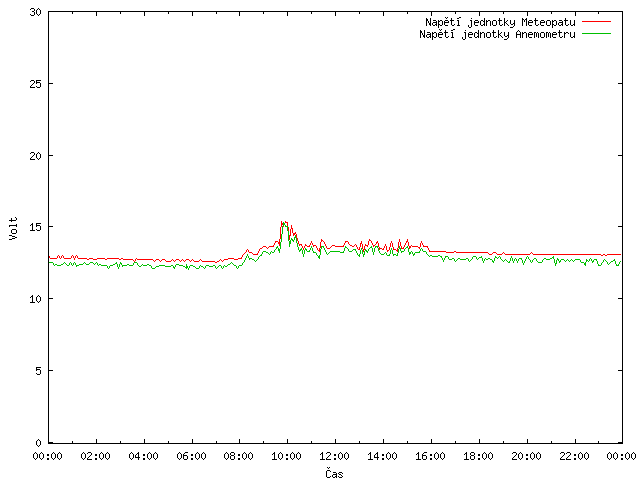The image size is (640, 480).
Task: Click x-axis label '08:00'
Action: (239, 456)
